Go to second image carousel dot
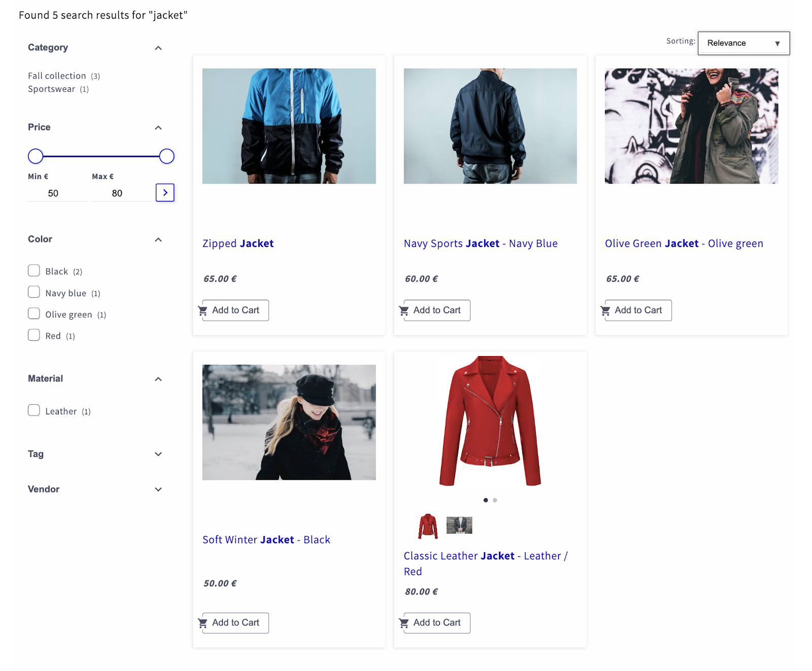This screenshot has width=812, height=671. pos(495,500)
